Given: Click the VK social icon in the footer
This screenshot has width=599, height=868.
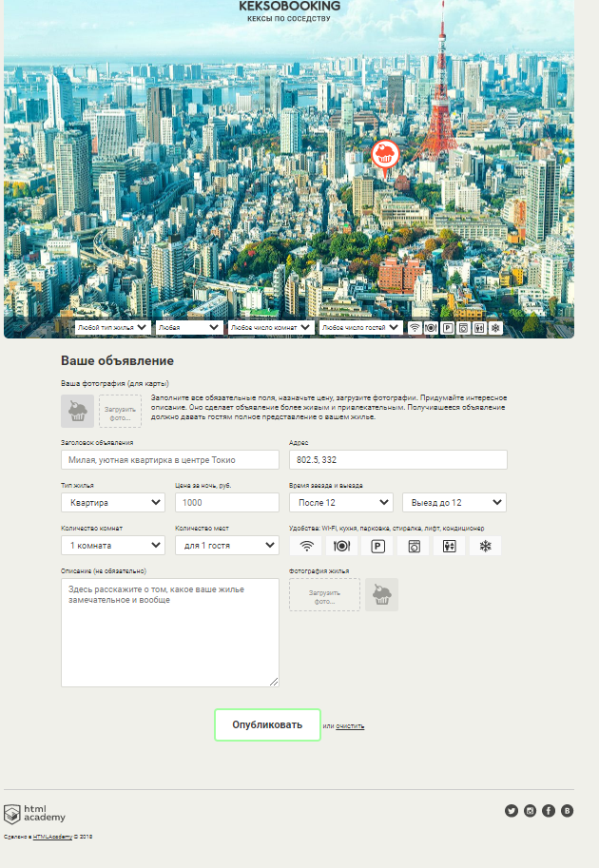Looking at the screenshot, I should [568, 810].
